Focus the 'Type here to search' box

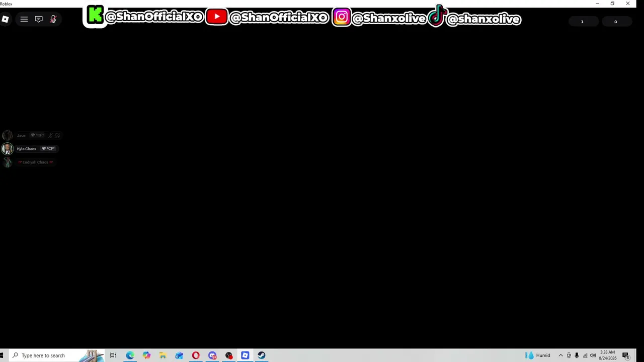56,355
